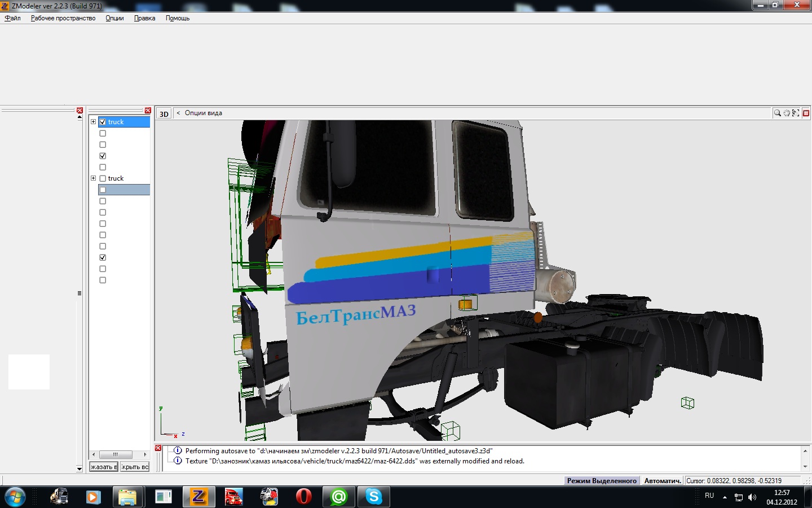Click Автоматич. in the status bar
Screen dimensions: 812x508
(x=663, y=481)
